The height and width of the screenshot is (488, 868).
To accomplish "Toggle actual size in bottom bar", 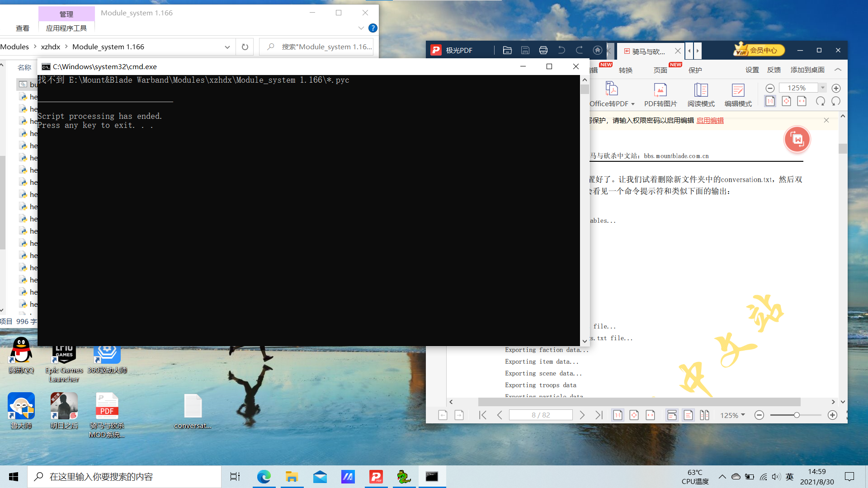I will click(x=618, y=415).
